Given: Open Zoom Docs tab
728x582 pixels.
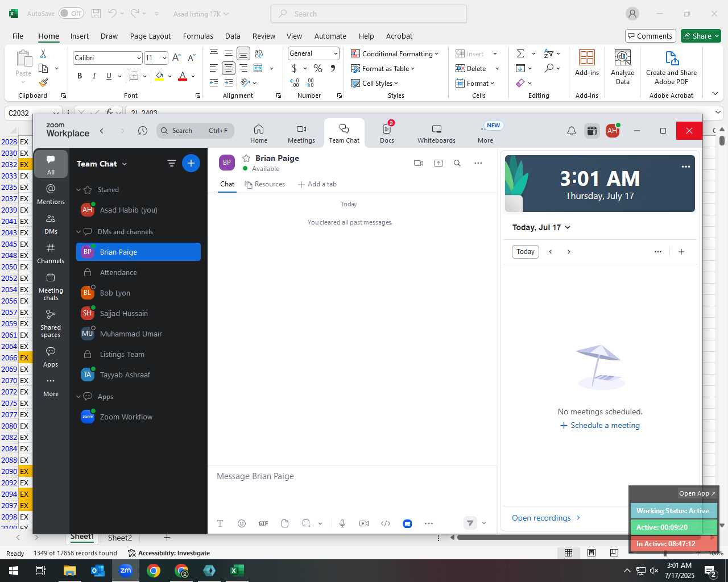Looking at the screenshot, I should (x=387, y=134).
